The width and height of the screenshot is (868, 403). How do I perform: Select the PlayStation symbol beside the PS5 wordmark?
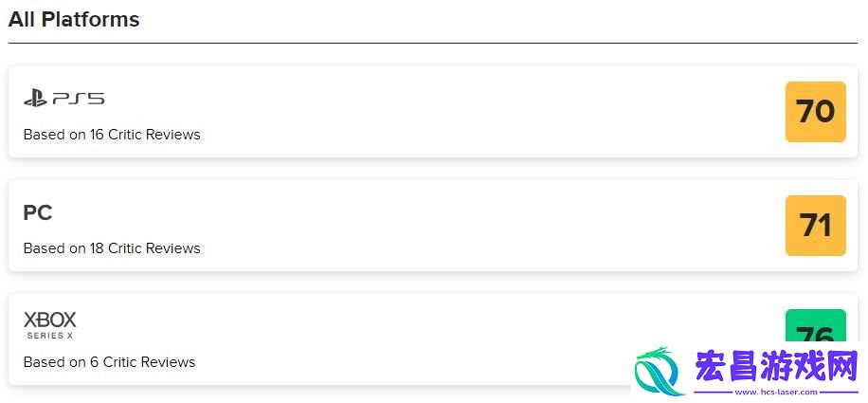[35, 99]
